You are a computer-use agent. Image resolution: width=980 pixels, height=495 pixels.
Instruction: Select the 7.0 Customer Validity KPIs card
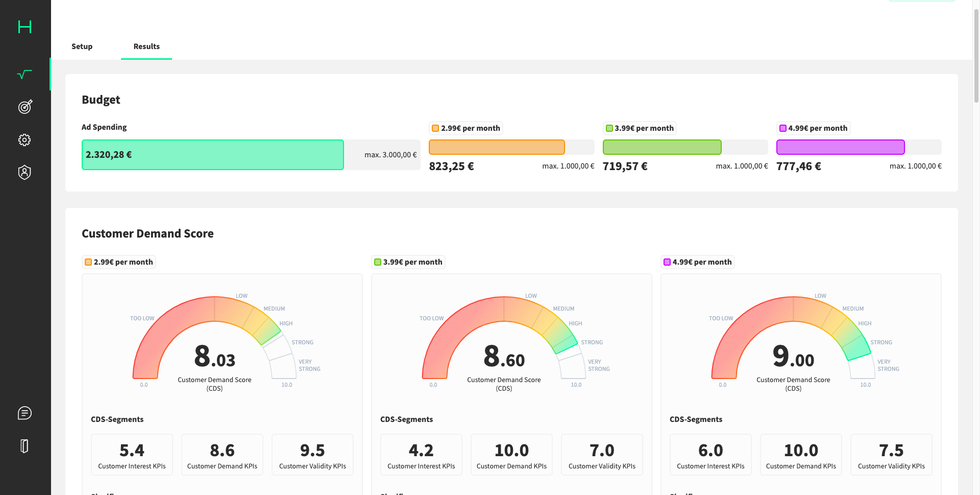click(602, 455)
